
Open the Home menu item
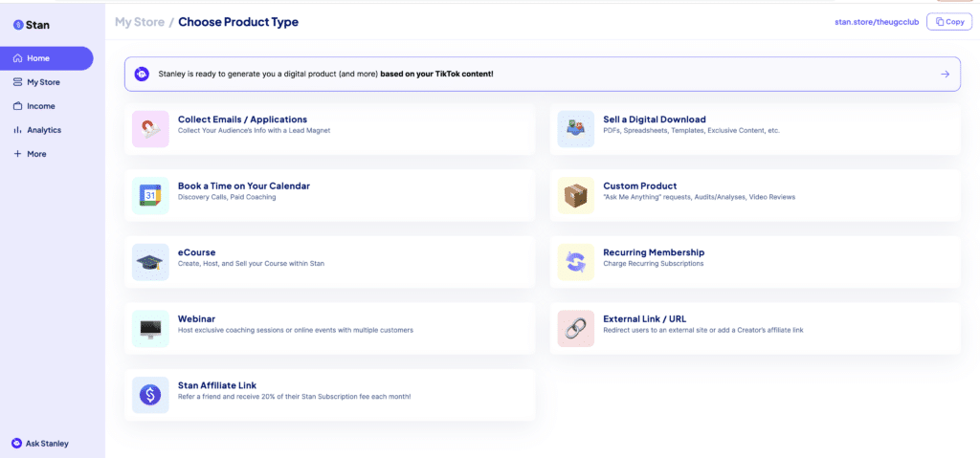(x=47, y=58)
